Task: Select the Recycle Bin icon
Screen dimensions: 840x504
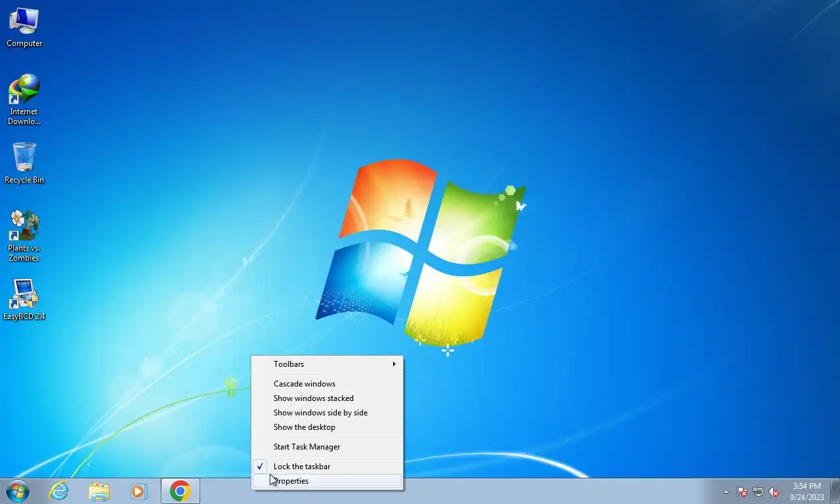Action: (24, 163)
